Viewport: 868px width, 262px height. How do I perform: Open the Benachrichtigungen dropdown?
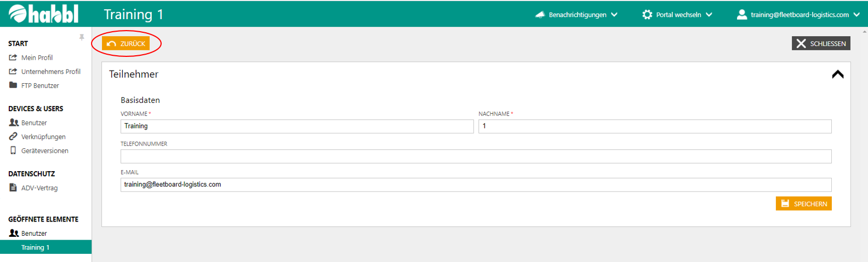click(x=578, y=15)
